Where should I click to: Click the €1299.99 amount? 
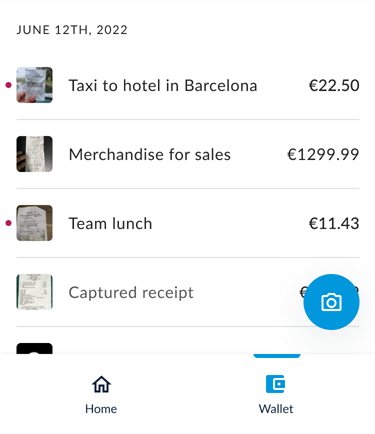click(x=323, y=154)
